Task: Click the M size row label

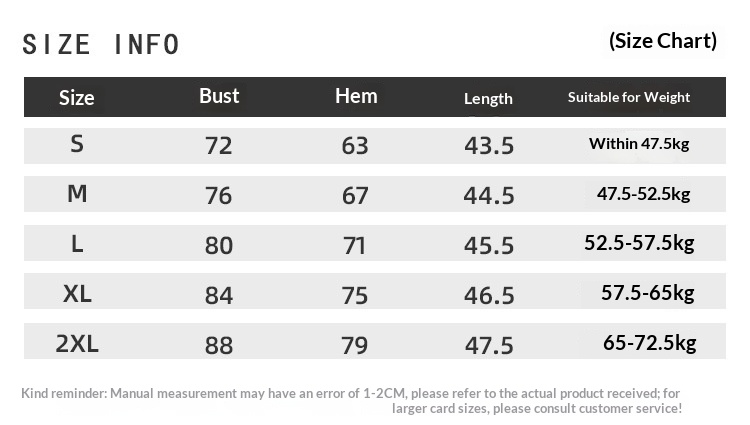Action: pyautogui.click(x=77, y=194)
